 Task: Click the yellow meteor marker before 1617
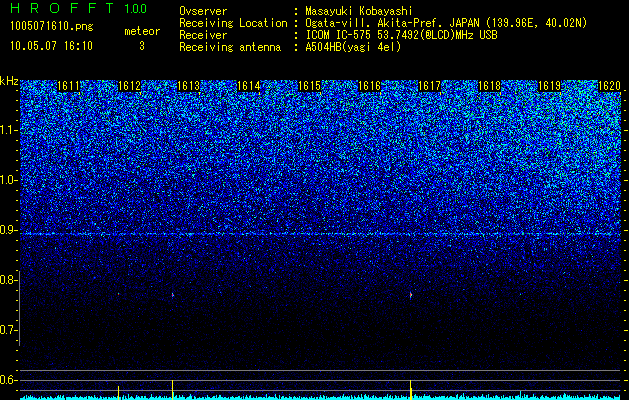(x=410, y=389)
